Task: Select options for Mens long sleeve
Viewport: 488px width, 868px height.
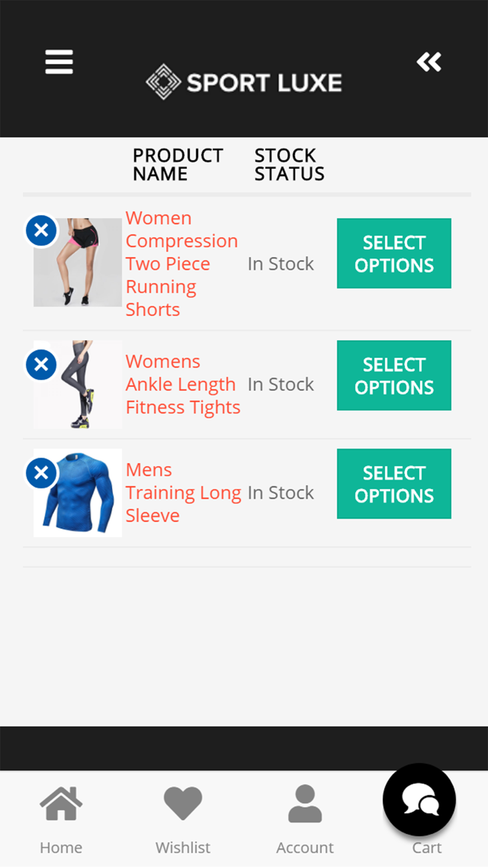Action: (x=394, y=484)
